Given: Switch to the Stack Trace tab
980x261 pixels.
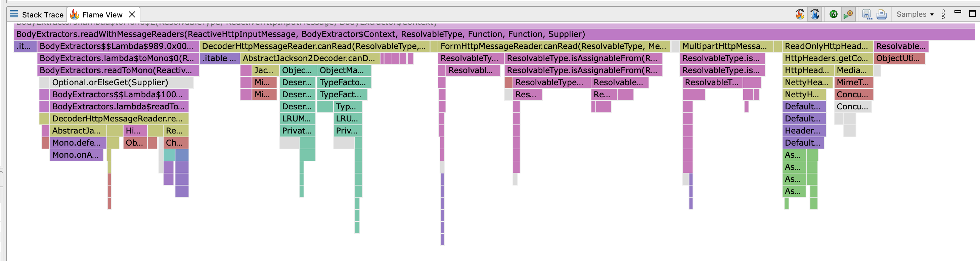Looking at the screenshot, I should (37, 14).
